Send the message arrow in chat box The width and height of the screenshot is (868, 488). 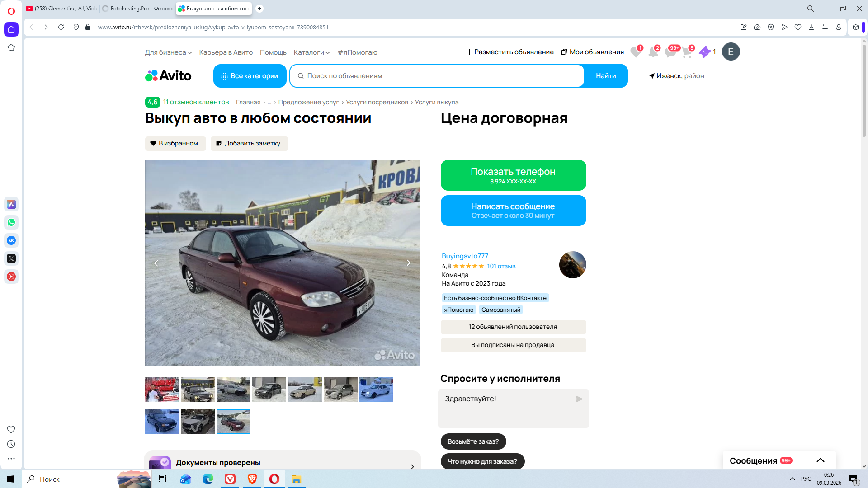click(x=579, y=399)
